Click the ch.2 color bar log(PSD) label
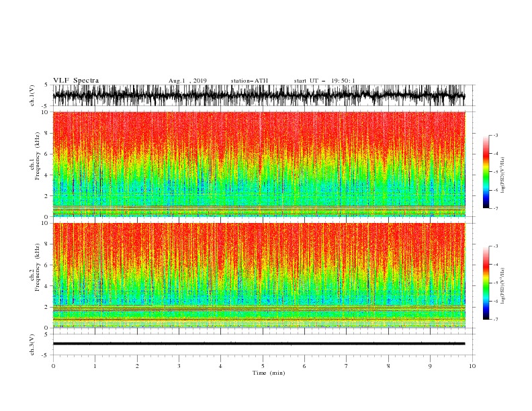 [x=503, y=286]
